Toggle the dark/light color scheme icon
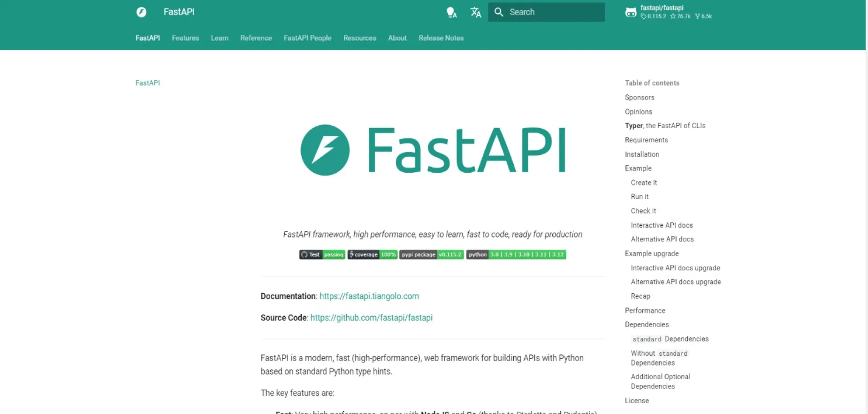Image resolution: width=868 pixels, height=414 pixels. click(451, 12)
